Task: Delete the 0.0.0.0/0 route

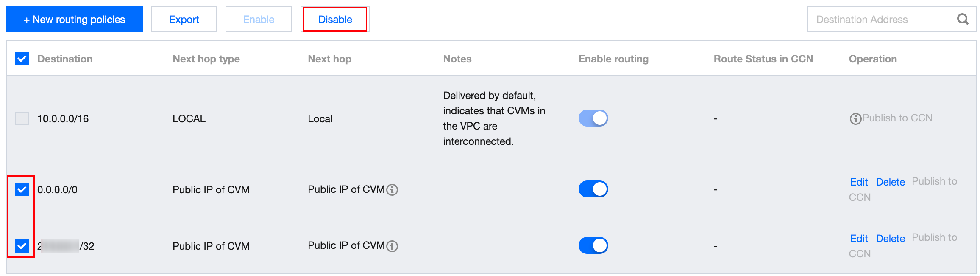Action: click(x=890, y=182)
